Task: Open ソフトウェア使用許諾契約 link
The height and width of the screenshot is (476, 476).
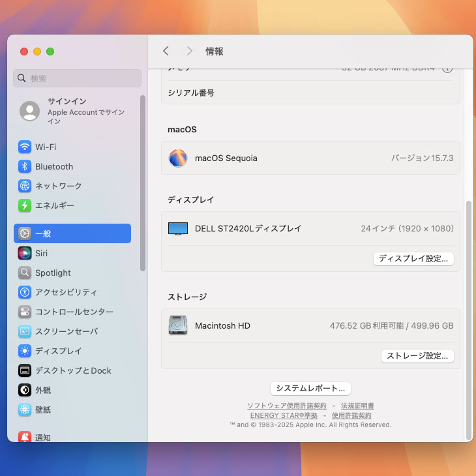Action: 287,406
